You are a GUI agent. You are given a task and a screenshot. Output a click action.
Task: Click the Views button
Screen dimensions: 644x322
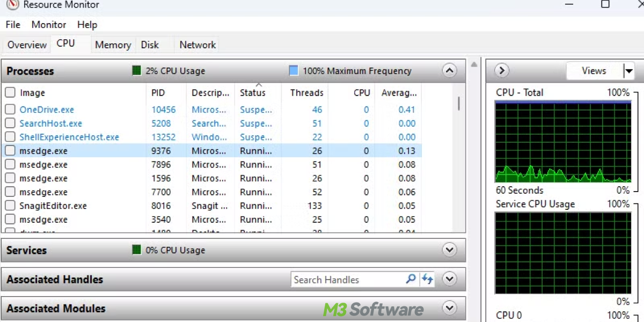[x=594, y=71]
